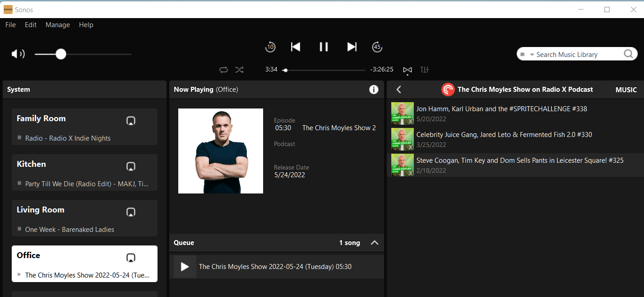
Task: Select the Office zone
Action: click(84, 264)
